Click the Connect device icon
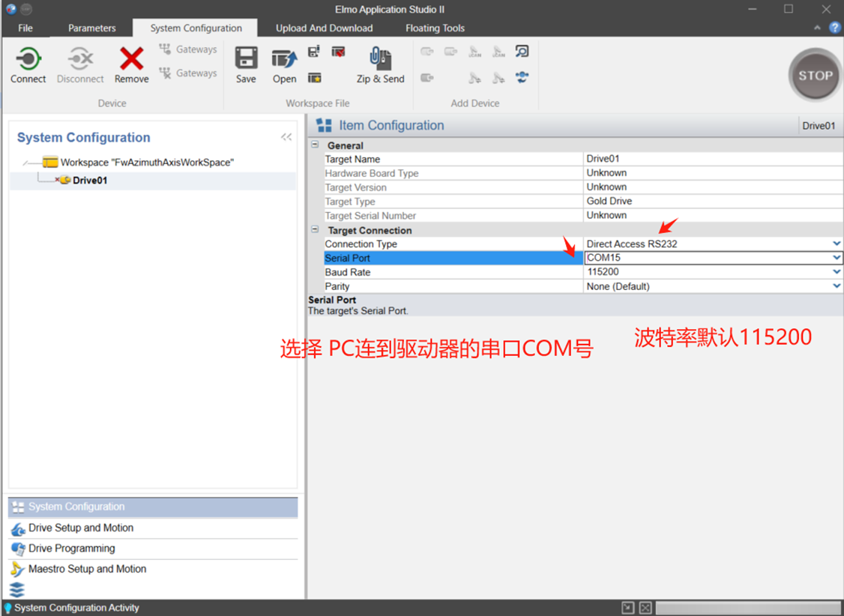The image size is (844, 616). coord(28,58)
